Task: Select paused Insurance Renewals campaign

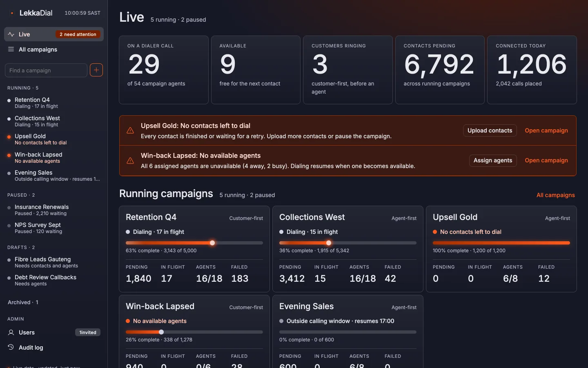Action: [54, 210]
